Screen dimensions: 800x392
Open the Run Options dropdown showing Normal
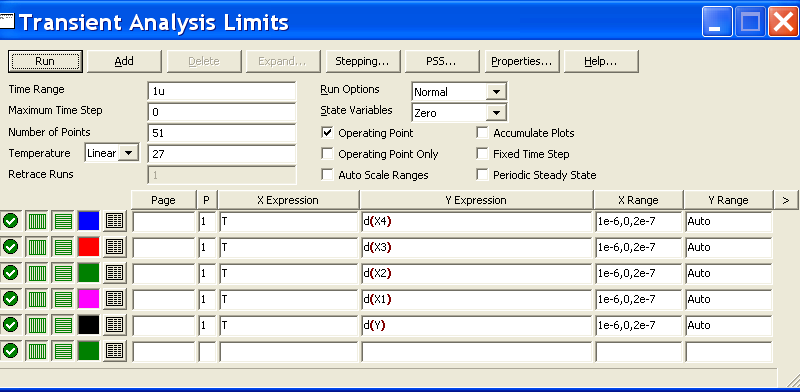[495, 92]
